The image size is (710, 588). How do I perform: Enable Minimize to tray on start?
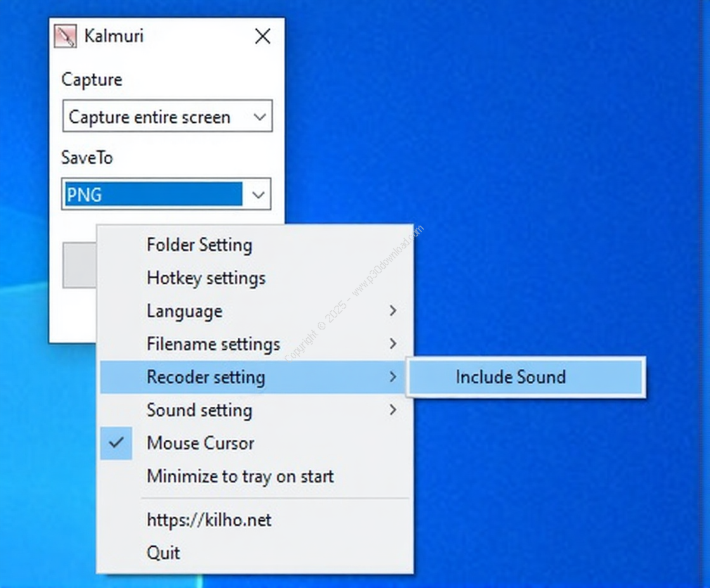point(240,476)
